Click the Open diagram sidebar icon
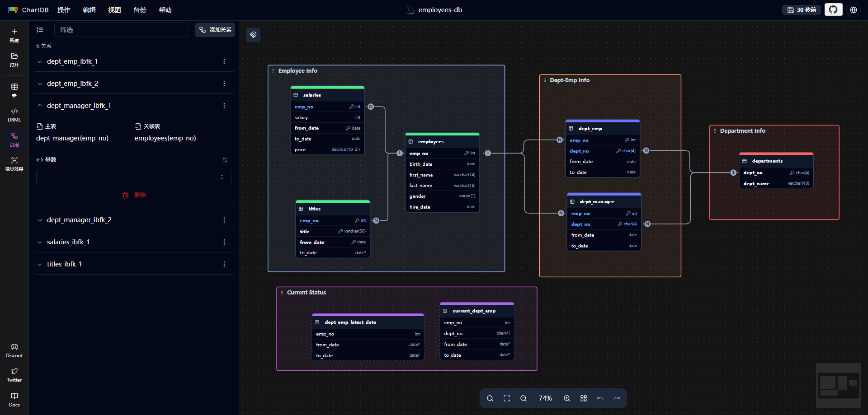Screen dimensions: 868x415 (x=14, y=60)
